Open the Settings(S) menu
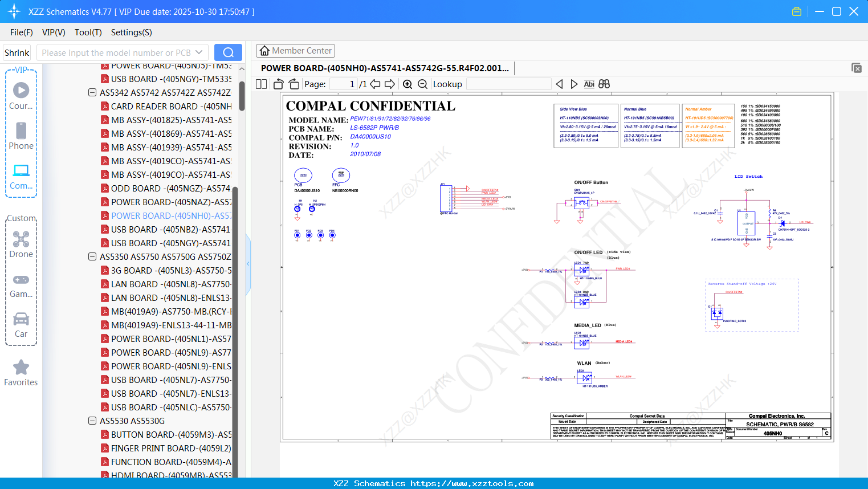868x489 pixels. pyautogui.click(x=131, y=32)
